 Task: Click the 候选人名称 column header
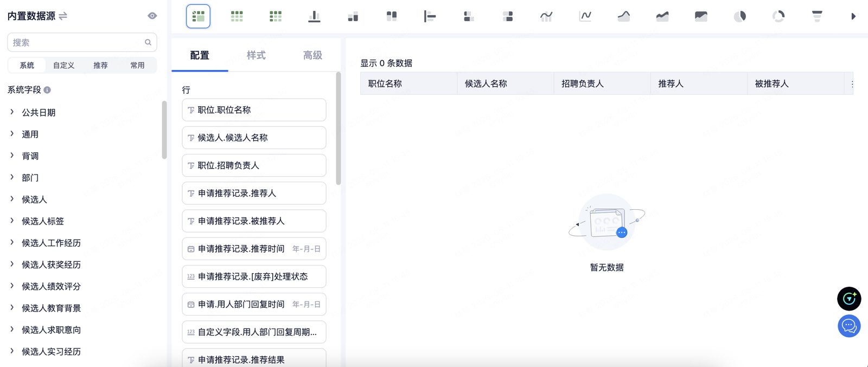[x=506, y=83]
